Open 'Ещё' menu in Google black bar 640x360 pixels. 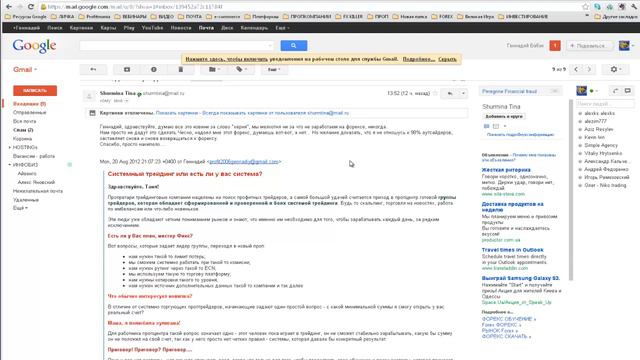coord(282,28)
